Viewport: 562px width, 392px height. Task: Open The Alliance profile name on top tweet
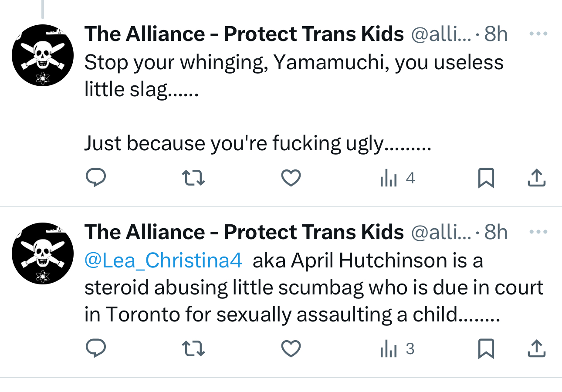(x=244, y=34)
